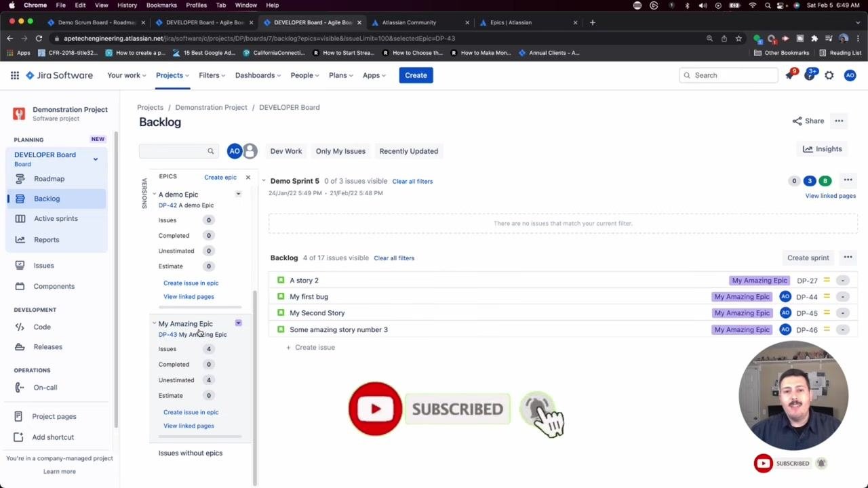This screenshot has height=488, width=868.
Task: Open the A demo Epic dropdown arrow
Action: click(x=238, y=195)
